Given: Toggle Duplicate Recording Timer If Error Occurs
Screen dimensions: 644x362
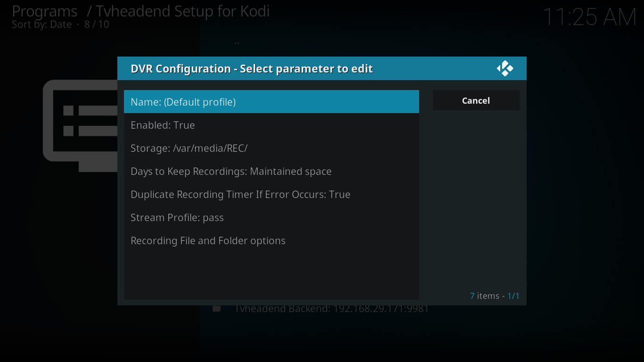Looking at the screenshot, I should pos(271,194).
